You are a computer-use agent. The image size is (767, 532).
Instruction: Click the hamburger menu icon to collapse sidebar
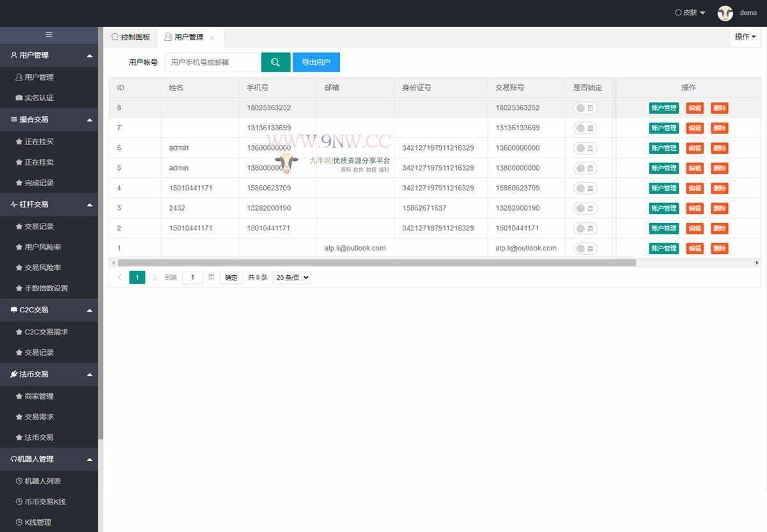pos(49,34)
